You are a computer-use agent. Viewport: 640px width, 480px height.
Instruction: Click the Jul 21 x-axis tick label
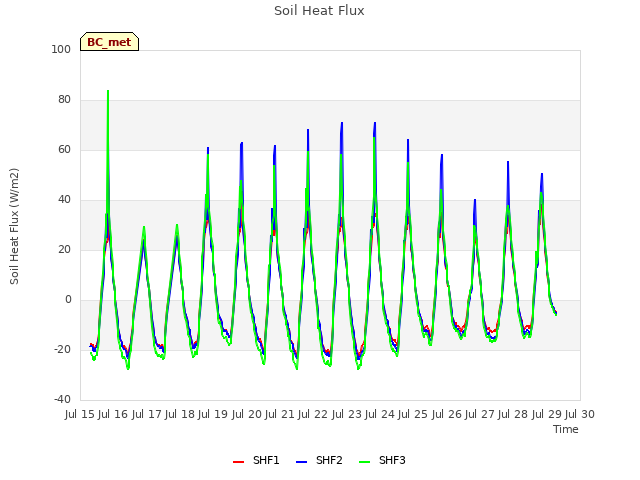point(280,414)
